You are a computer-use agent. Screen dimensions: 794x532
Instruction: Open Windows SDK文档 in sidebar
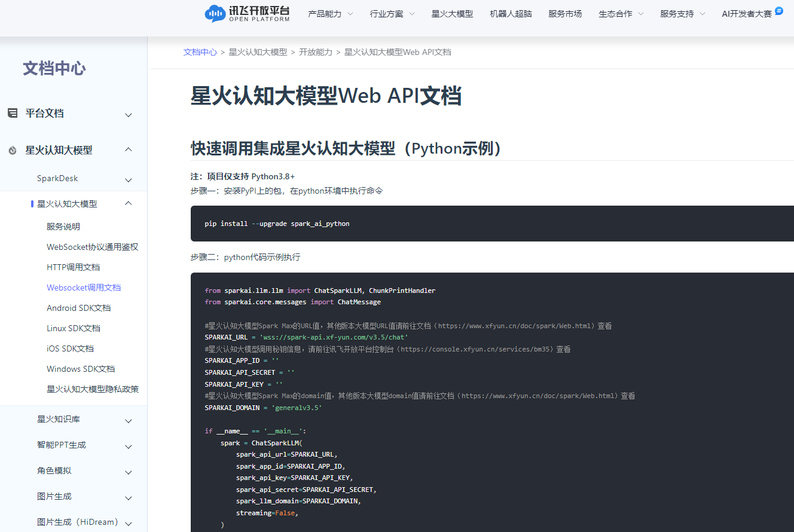pos(81,369)
